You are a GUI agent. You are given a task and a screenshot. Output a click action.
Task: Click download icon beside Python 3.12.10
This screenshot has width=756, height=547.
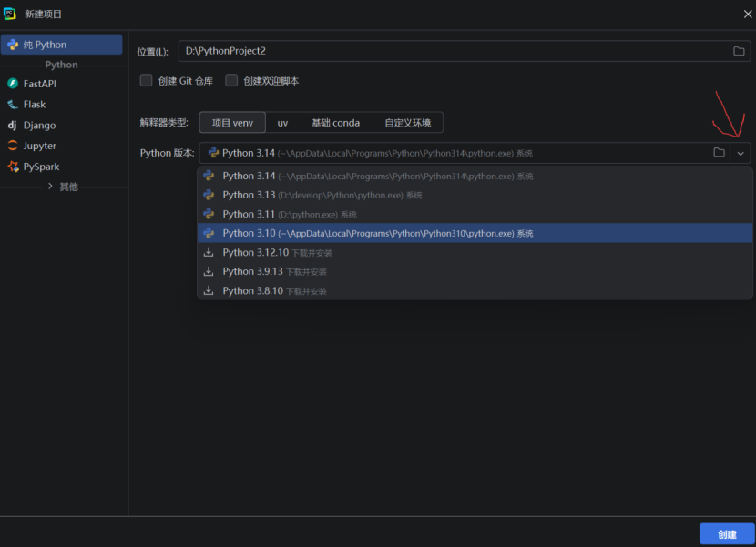(x=209, y=252)
